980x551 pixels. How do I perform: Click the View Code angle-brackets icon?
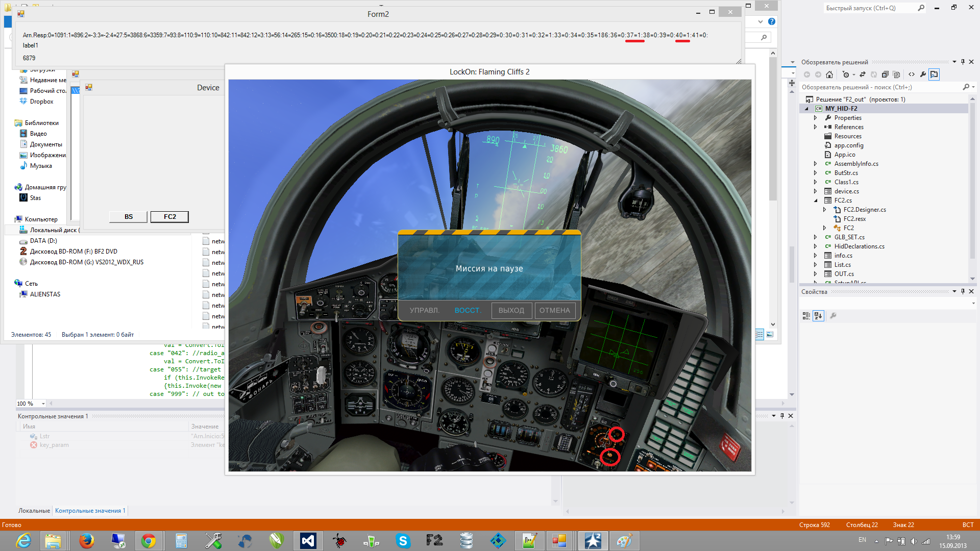pyautogui.click(x=912, y=74)
